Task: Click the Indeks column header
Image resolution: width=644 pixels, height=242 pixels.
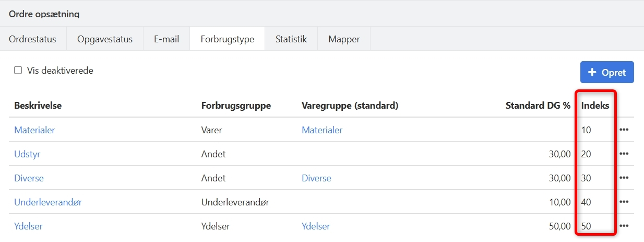Action: (x=595, y=106)
